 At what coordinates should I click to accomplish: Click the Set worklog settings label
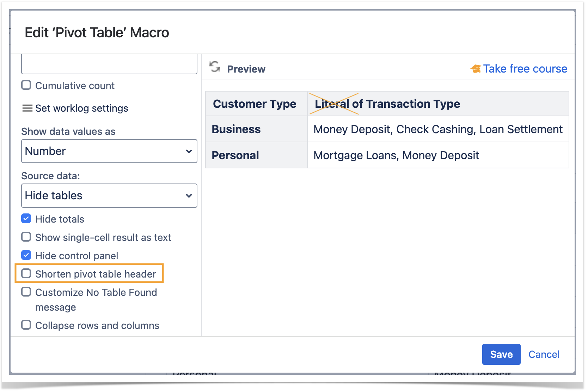81,108
